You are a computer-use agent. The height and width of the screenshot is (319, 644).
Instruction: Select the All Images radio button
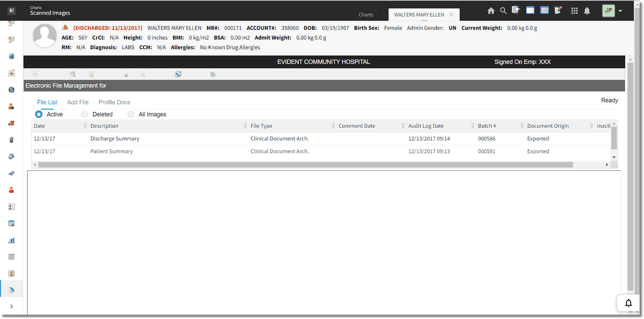tap(131, 115)
